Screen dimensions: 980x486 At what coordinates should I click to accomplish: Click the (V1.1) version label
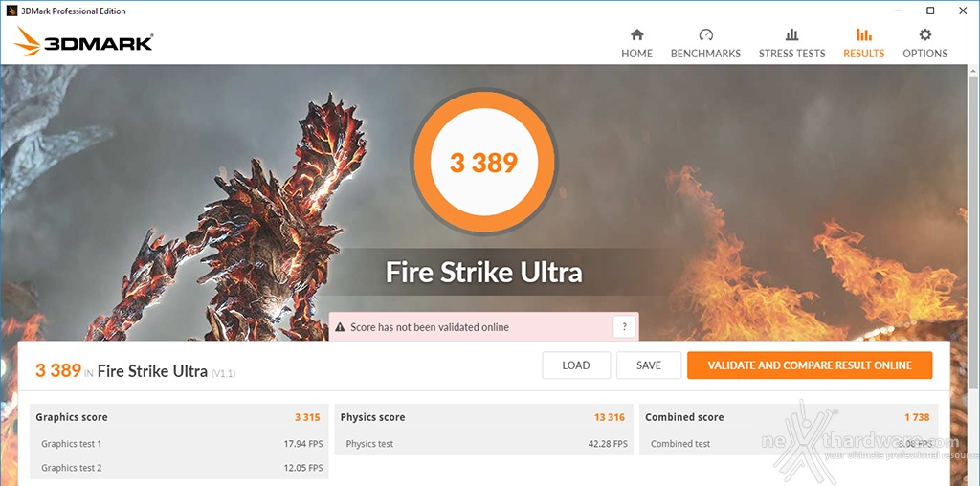pyautogui.click(x=223, y=373)
